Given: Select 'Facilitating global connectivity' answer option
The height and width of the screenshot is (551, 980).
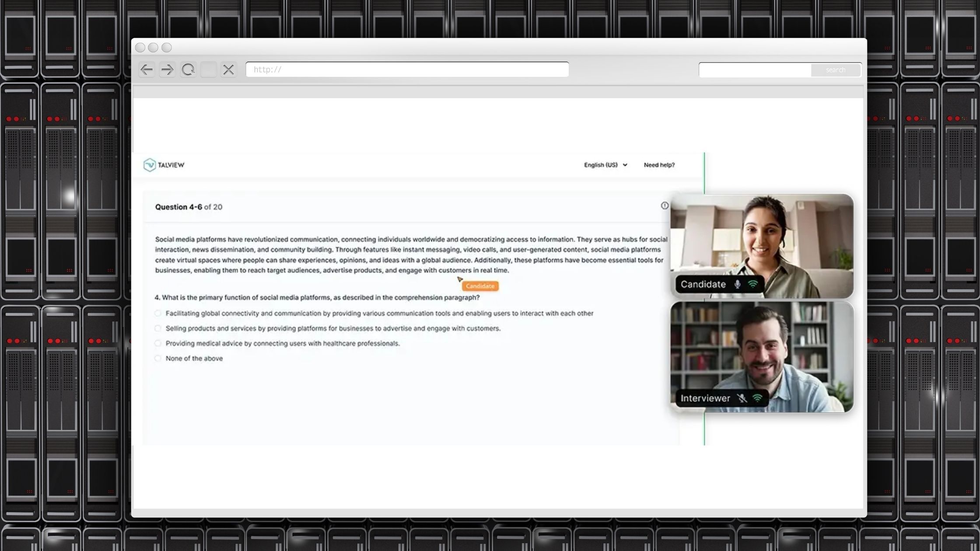Looking at the screenshot, I should (x=158, y=313).
